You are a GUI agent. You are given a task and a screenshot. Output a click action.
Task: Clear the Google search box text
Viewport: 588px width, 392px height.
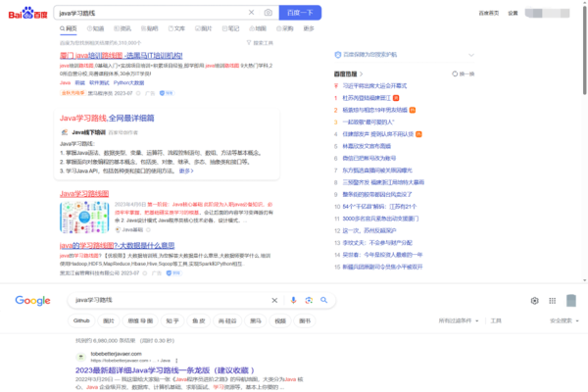point(274,300)
